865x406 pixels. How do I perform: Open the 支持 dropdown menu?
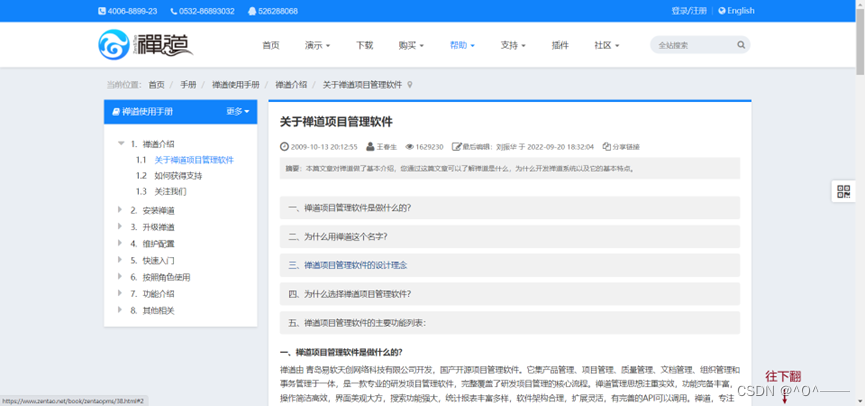tap(513, 45)
